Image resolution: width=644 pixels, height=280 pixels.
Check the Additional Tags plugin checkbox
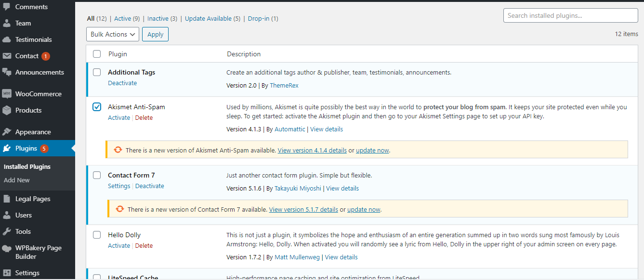coord(97,72)
